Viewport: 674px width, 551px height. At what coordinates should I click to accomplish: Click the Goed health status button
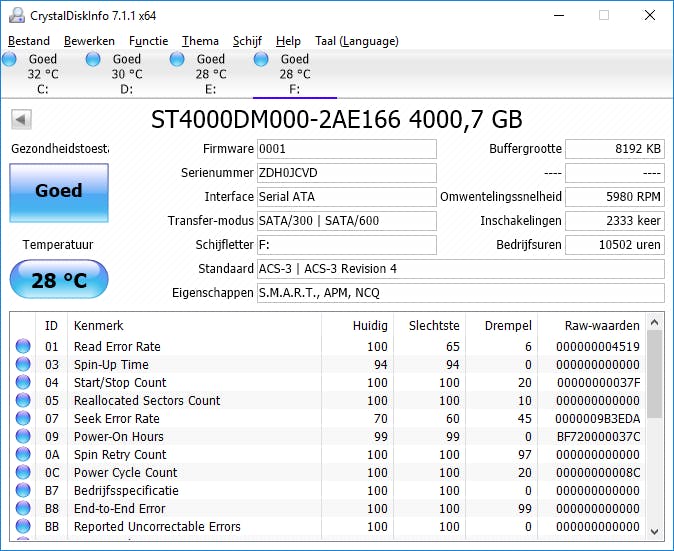point(59,192)
